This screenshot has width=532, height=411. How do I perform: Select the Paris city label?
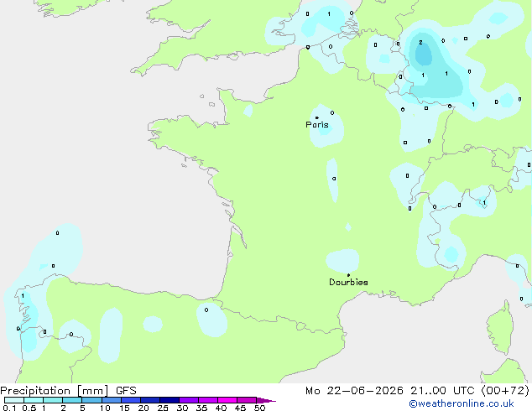[317, 125]
